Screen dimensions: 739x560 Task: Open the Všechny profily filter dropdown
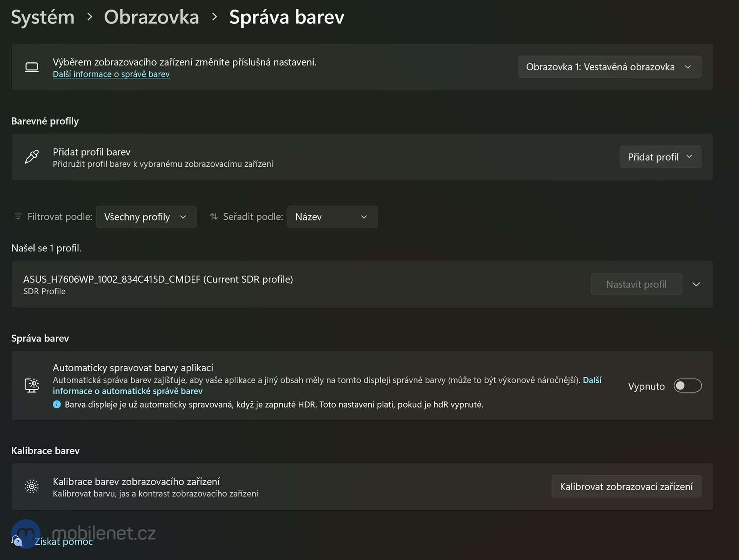pos(146,217)
